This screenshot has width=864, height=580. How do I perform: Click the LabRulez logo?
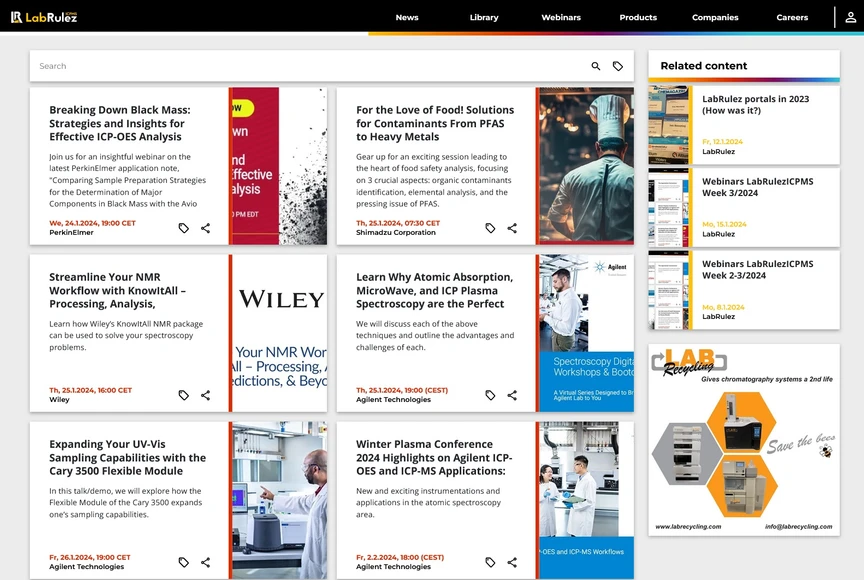[44, 17]
